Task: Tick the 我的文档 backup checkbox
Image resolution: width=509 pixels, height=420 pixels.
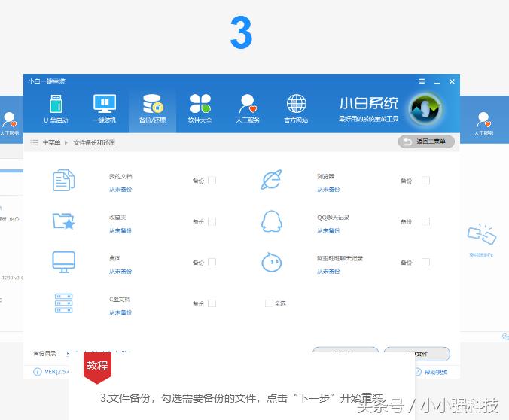Action: click(x=212, y=181)
